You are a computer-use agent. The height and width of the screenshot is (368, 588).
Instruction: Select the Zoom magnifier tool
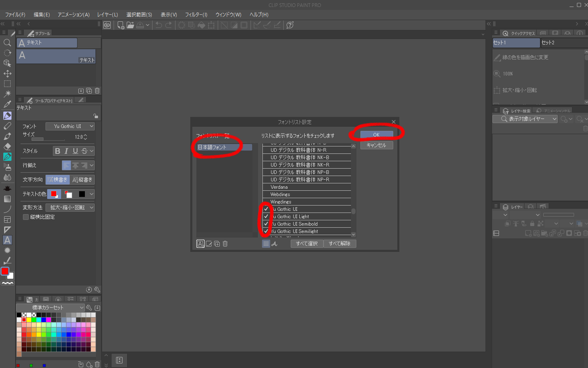tap(7, 43)
